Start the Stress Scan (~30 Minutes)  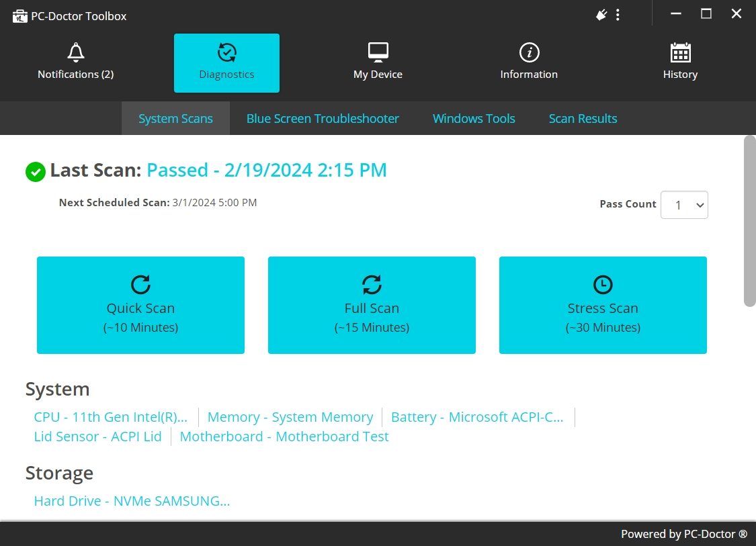coord(603,305)
